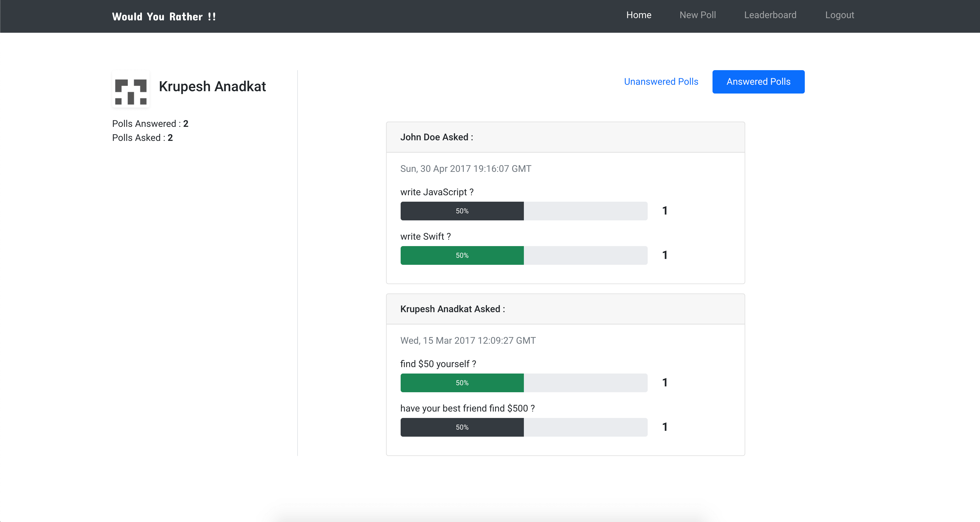The height and width of the screenshot is (522, 980).
Task: Click the write Swift ? option text
Action: pos(425,237)
